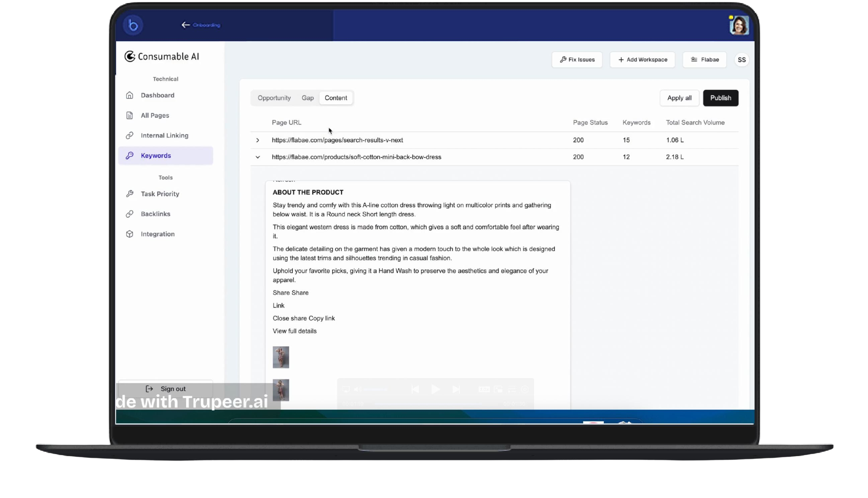Open the SS user initials menu
The width and height of the screenshot is (868, 498).
click(742, 60)
